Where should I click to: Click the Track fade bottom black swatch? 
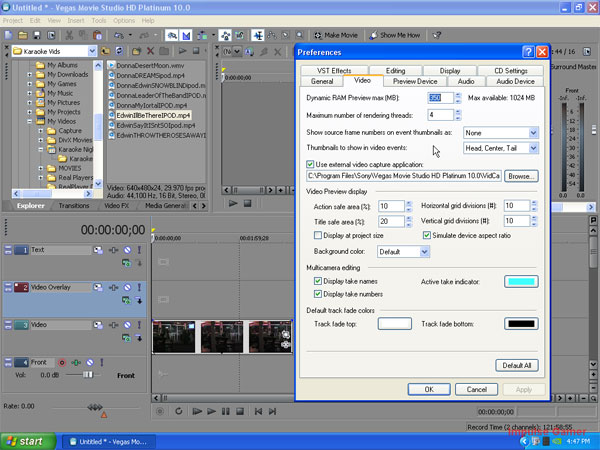[x=521, y=324]
